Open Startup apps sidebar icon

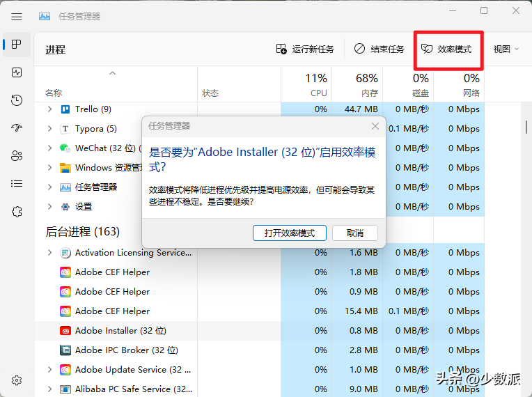click(17, 128)
